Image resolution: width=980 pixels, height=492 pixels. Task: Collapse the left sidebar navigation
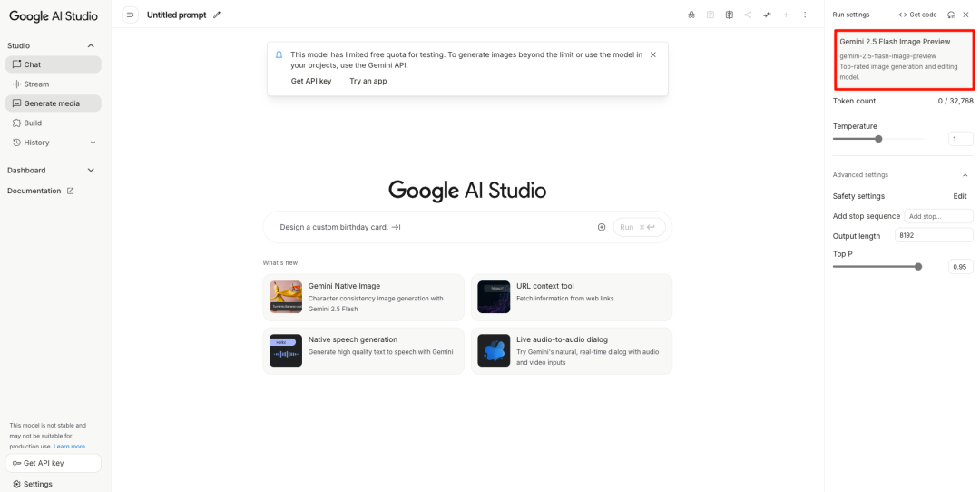130,15
